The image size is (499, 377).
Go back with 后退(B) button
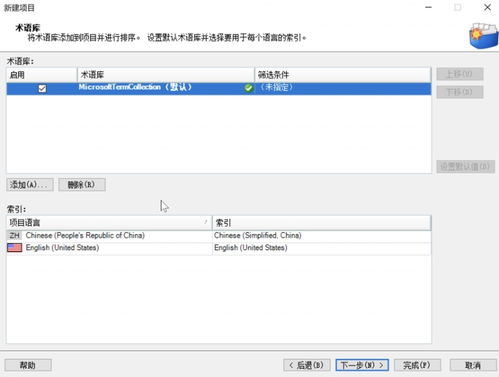coord(307,365)
